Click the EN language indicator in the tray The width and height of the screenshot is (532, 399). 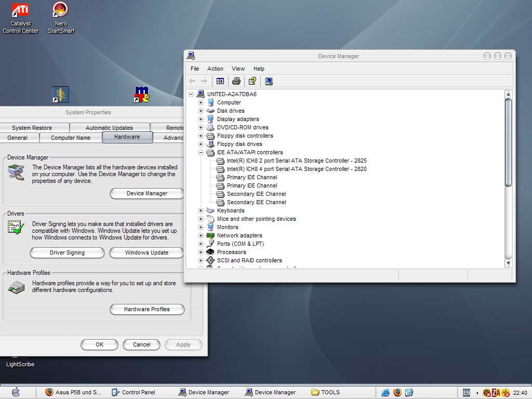click(x=467, y=393)
